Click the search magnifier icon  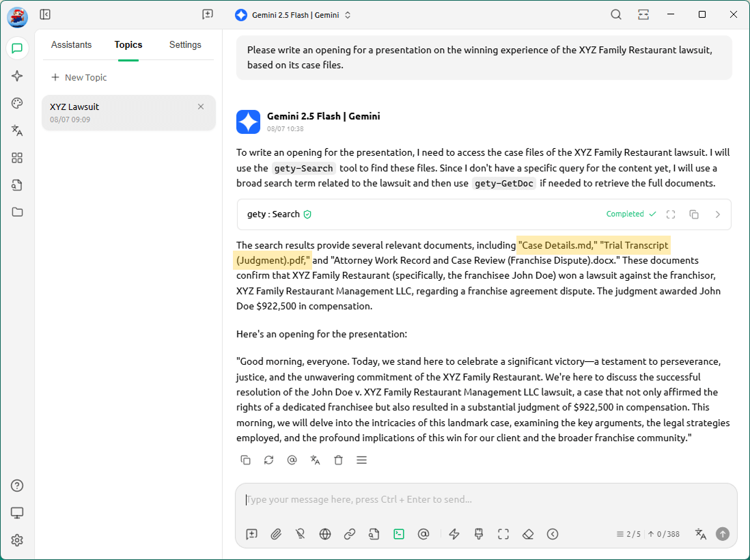pos(616,14)
